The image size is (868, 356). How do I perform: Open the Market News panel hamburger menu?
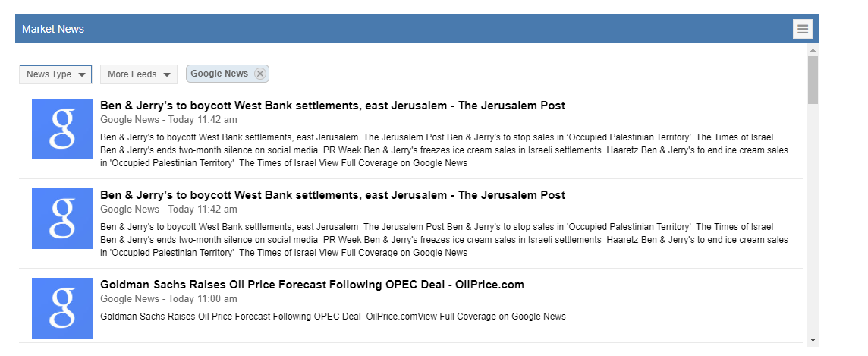click(803, 29)
